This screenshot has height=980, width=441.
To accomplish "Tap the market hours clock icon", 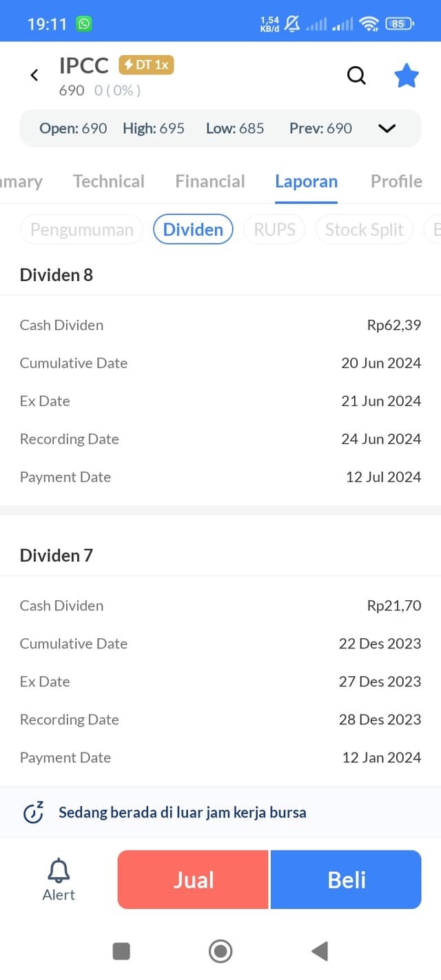I will click(33, 813).
